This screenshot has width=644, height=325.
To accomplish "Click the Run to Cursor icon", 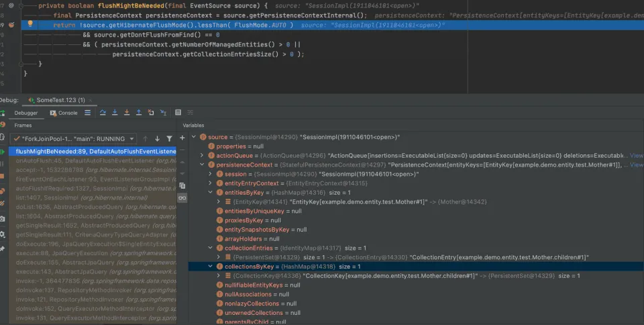I will pos(163,113).
